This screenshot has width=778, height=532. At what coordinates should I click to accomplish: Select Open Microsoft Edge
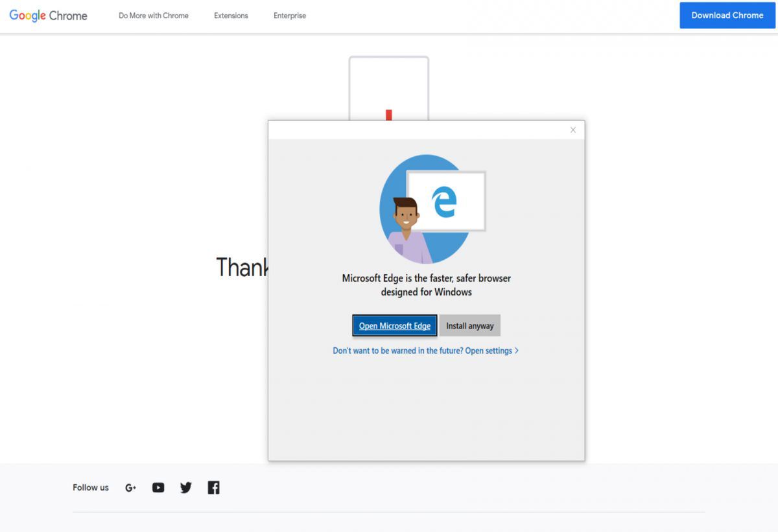394,325
